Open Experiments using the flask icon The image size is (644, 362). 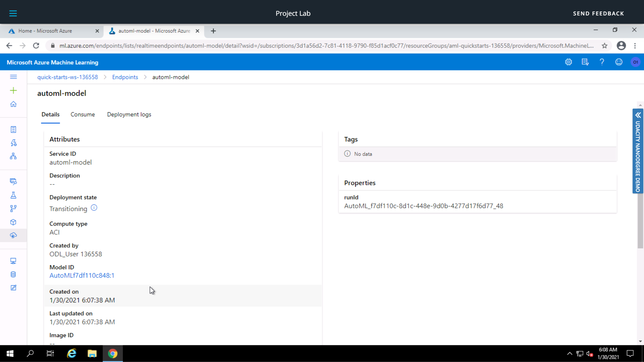click(x=13, y=195)
